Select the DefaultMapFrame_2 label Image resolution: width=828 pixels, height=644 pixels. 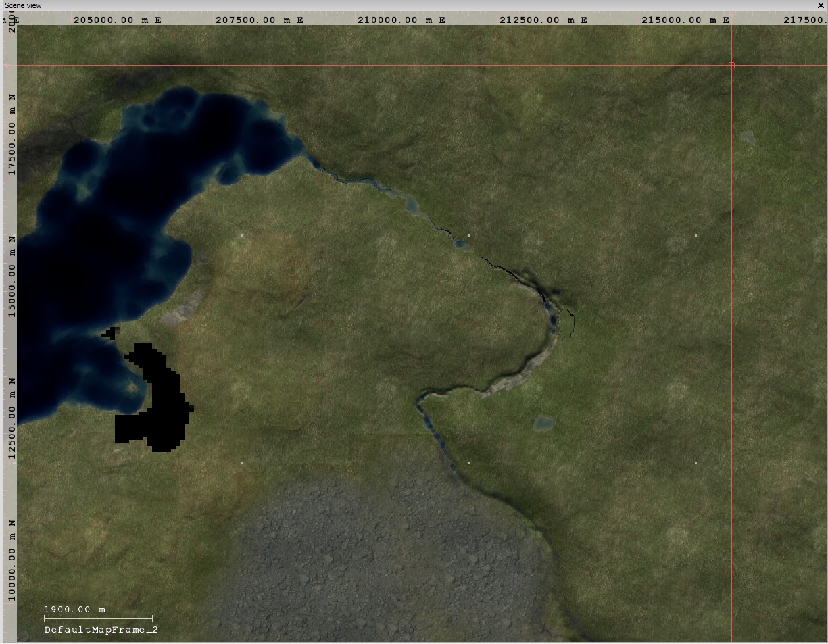[x=101, y=630]
